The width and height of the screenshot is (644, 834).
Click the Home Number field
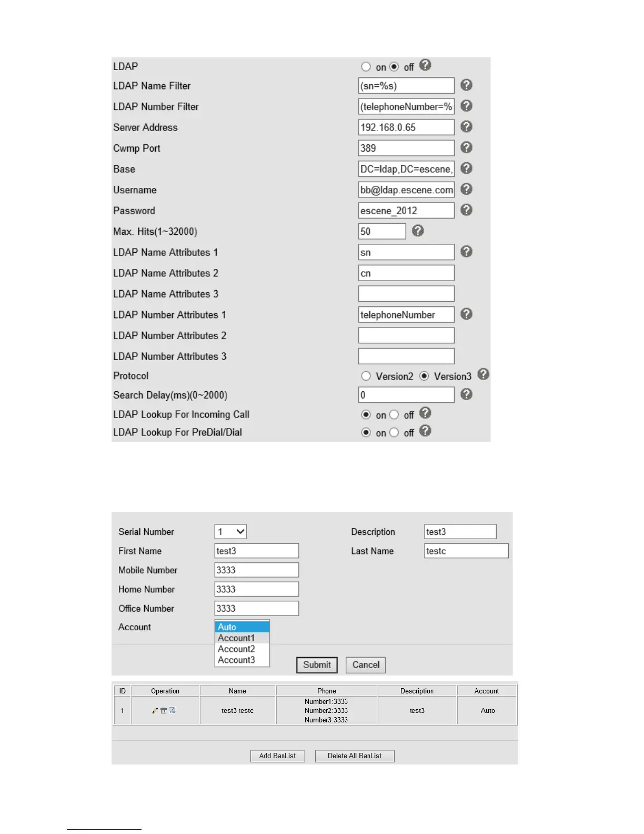257,589
